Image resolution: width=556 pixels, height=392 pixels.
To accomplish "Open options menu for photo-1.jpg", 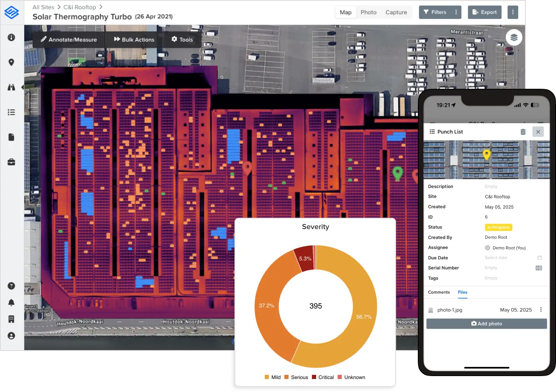I will 541,309.
